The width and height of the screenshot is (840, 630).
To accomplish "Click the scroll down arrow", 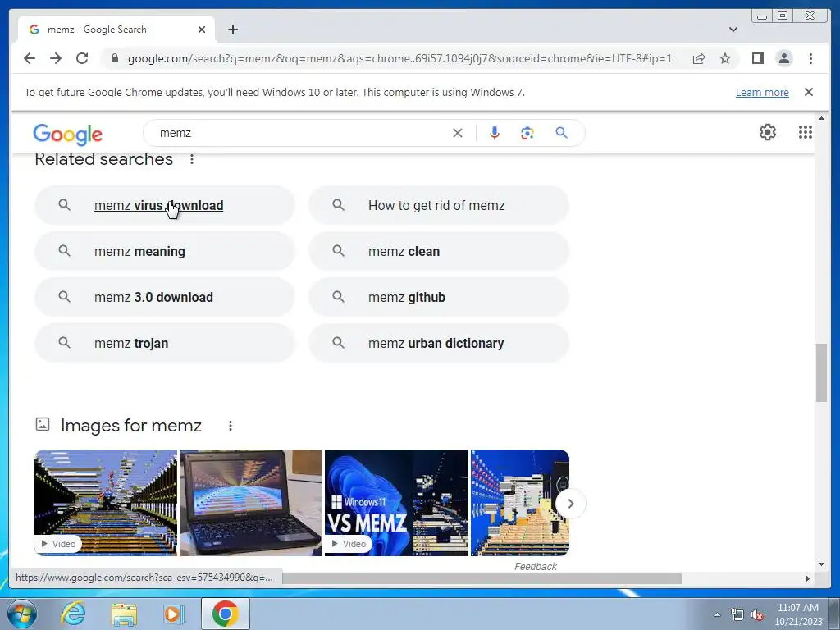I will click(821, 564).
